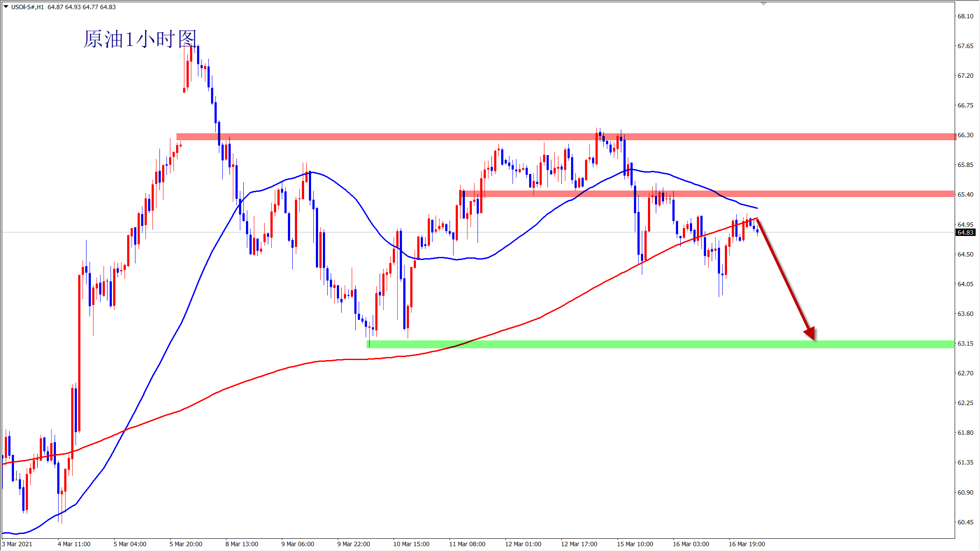
Task: Click the red downward arrow's arrowhead
Action: pyautogui.click(x=810, y=333)
